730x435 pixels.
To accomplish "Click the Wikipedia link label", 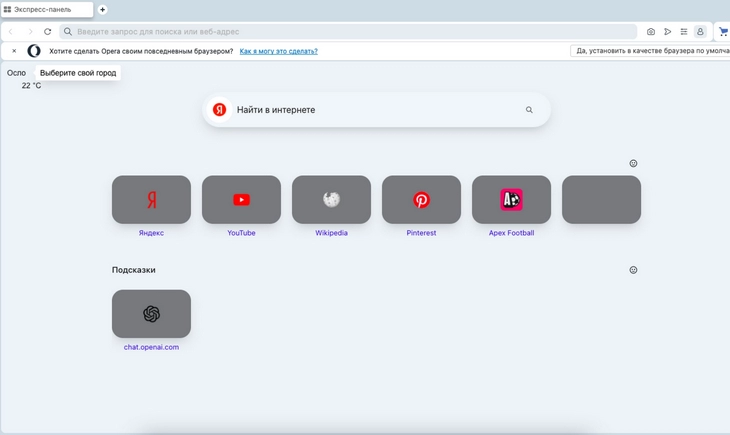I will click(x=331, y=233).
